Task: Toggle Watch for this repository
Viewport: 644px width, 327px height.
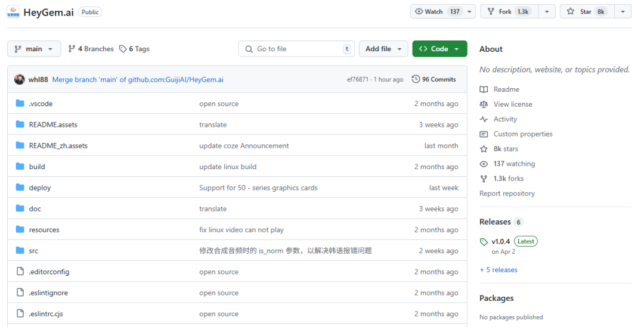Action: 437,11
